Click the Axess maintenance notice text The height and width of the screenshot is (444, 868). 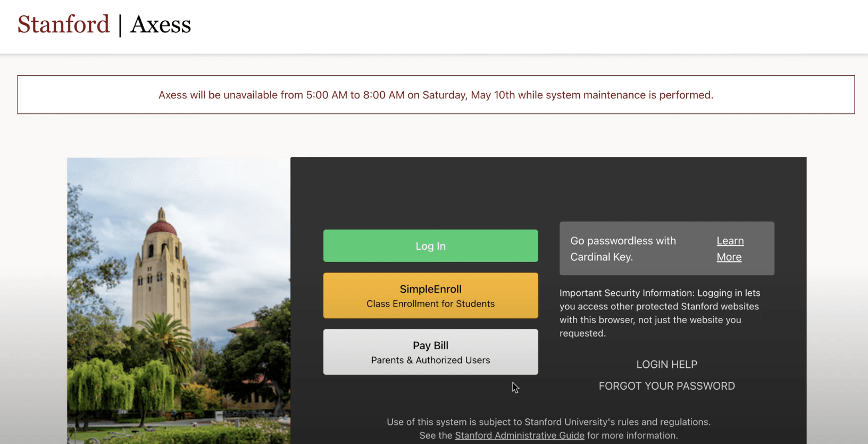pyautogui.click(x=436, y=95)
